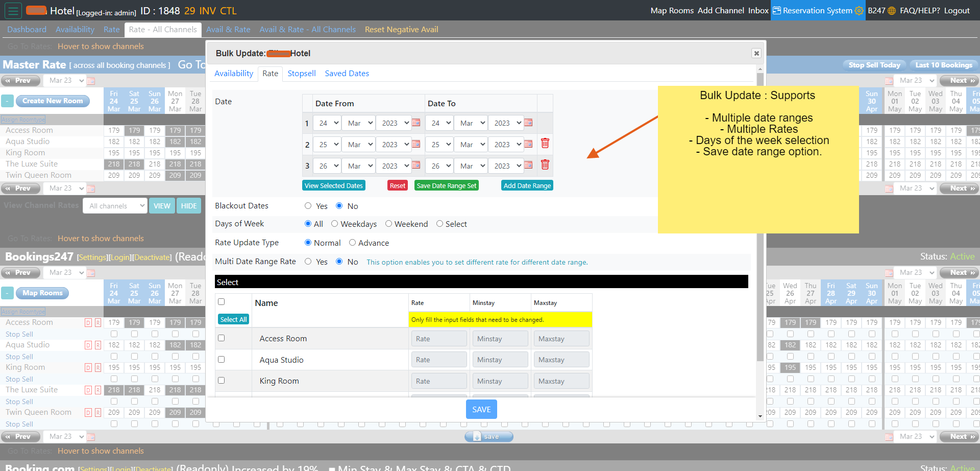Collapse Bookings247 minus icon next to Map Rooms

click(7, 293)
